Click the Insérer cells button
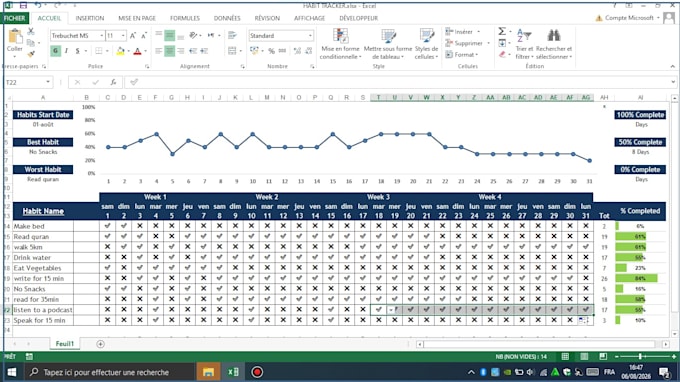 pyautogui.click(x=463, y=32)
